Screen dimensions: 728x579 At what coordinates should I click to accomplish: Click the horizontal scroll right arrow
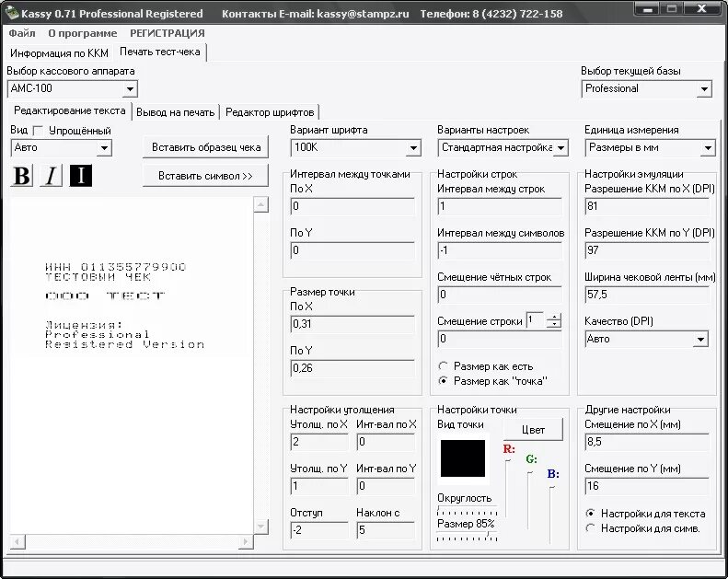pyautogui.click(x=246, y=542)
